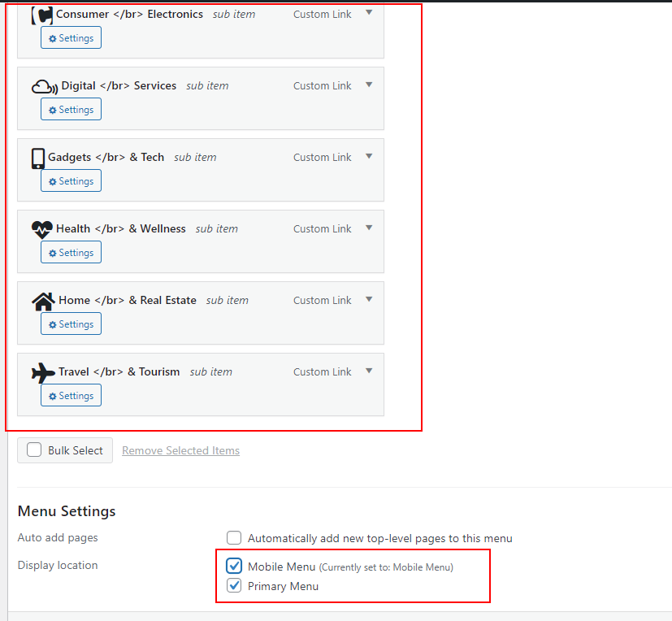Viewport: 672px width, 621px height.
Task: Tick the Bulk Select checkbox
Action: point(34,450)
